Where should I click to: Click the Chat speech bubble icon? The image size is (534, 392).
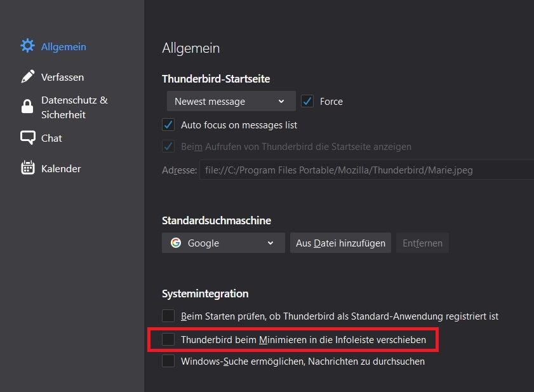pos(27,138)
